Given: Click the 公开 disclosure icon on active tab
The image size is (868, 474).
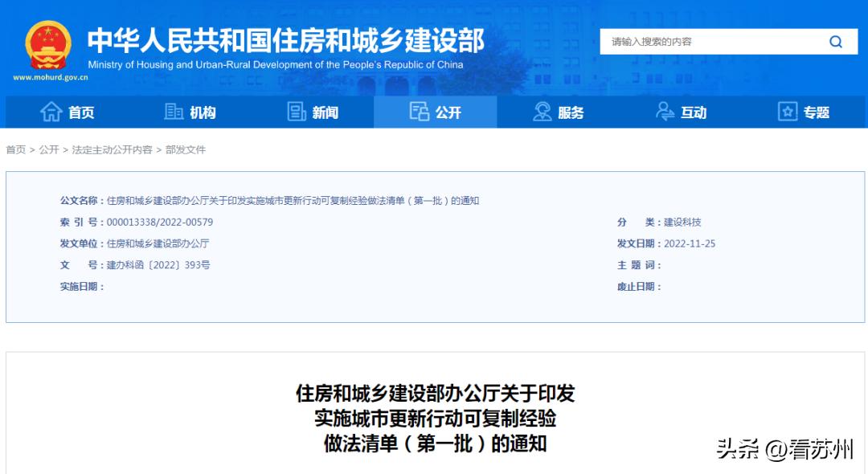Looking at the screenshot, I should 419,112.
